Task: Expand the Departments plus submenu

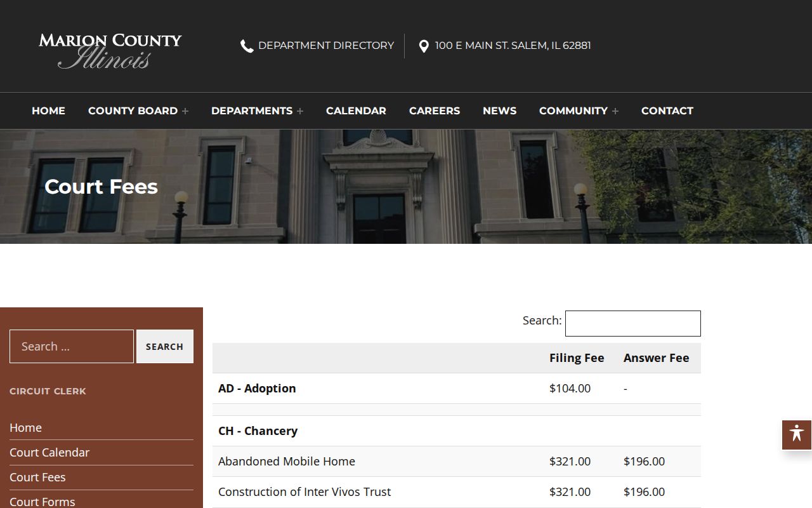Action: 300,111
